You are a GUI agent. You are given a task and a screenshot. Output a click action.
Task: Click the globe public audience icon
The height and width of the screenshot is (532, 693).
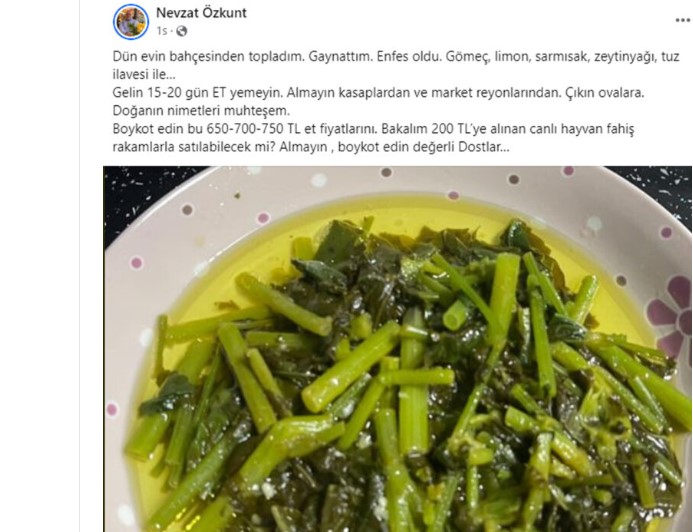point(182,31)
